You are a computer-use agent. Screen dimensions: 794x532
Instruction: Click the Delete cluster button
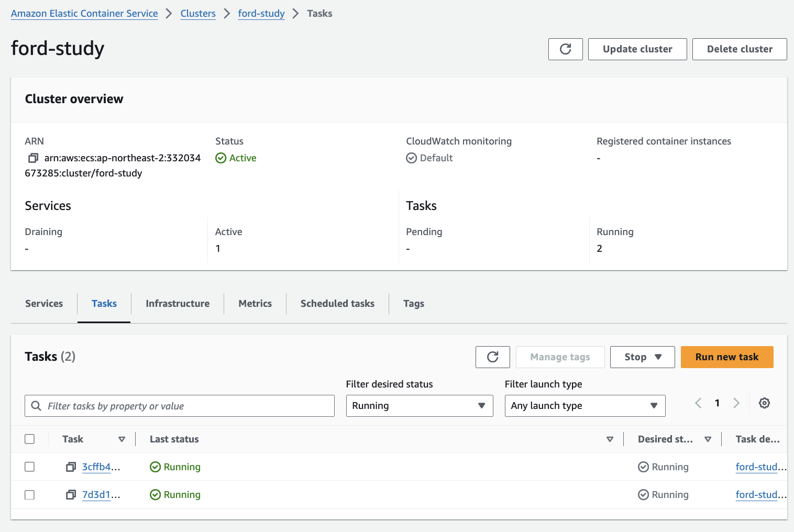740,49
